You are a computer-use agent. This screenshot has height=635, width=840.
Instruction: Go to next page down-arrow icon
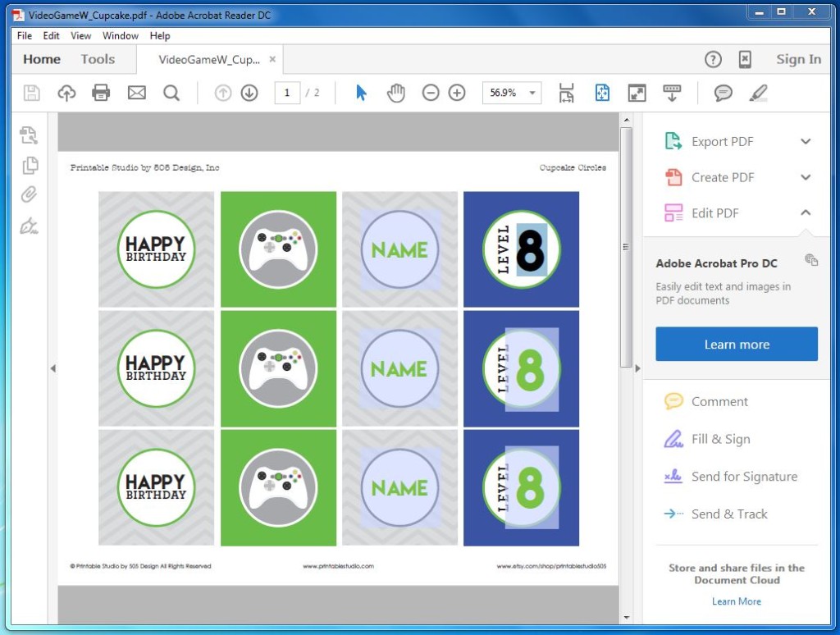point(249,93)
